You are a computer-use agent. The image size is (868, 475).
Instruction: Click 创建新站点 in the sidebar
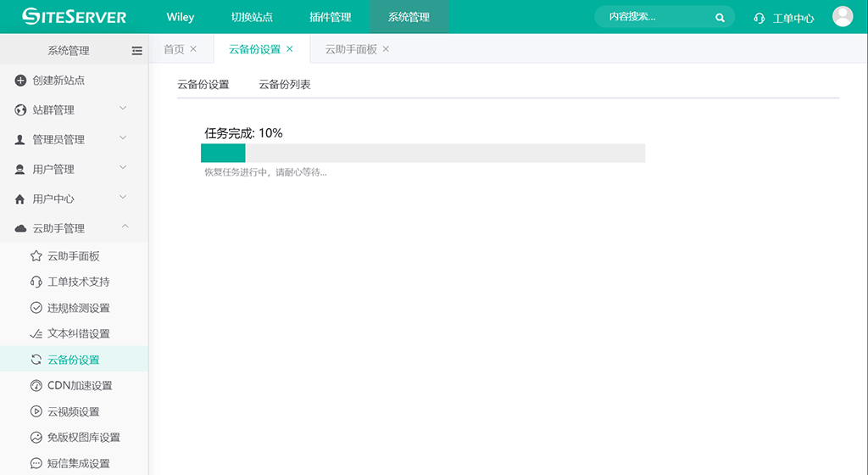click(58, 81)
